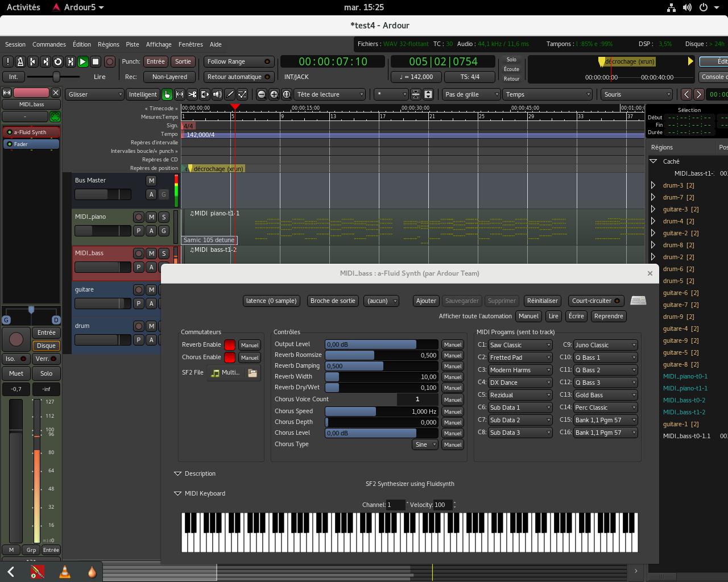Viewport: 728px width, 582px height.
Task: Click the Ajouter preset button
Action: click(x=426, y=301)
